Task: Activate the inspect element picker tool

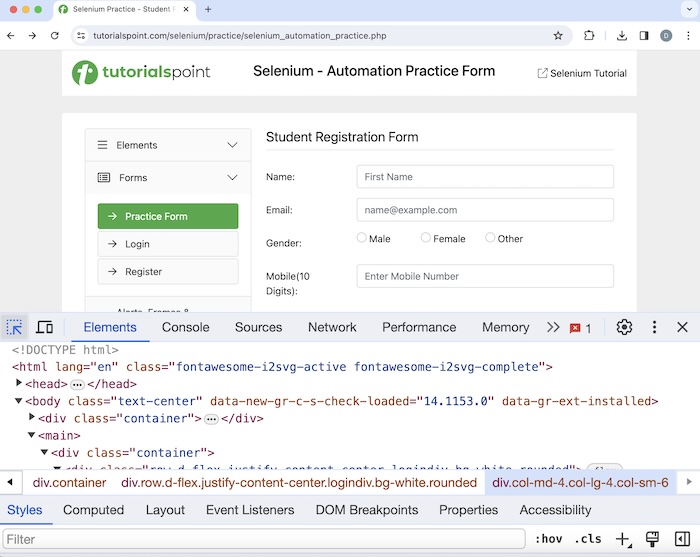Action: (x=14, y=327)
